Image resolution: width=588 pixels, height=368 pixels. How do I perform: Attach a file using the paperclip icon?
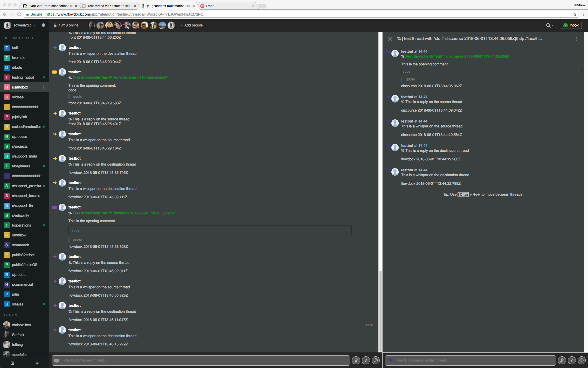coord(356,360)
